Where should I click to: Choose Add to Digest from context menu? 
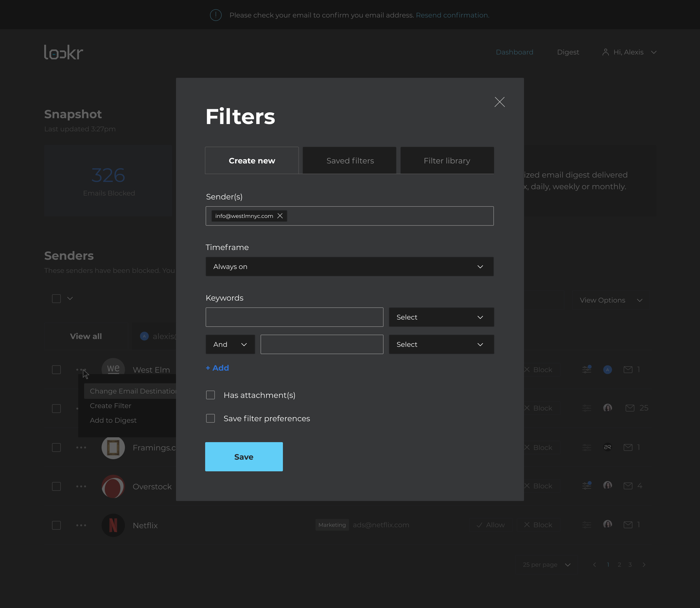(113, 420)
